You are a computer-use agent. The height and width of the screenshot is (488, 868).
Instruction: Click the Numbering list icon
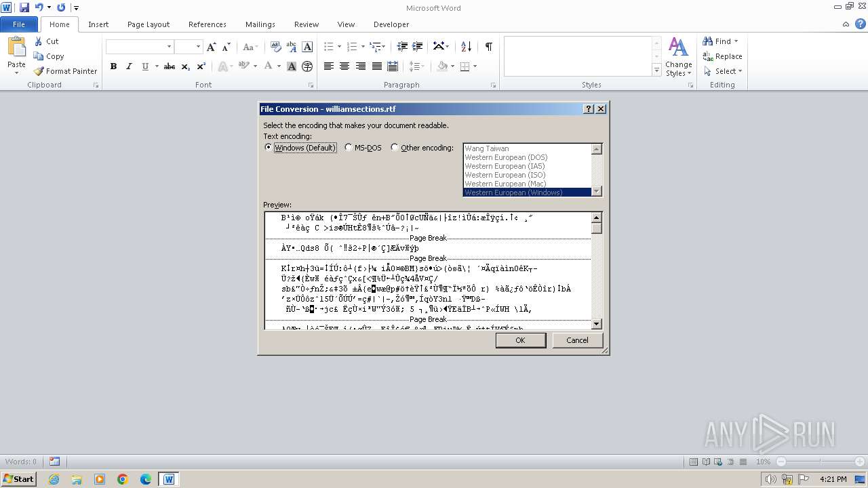352,47
